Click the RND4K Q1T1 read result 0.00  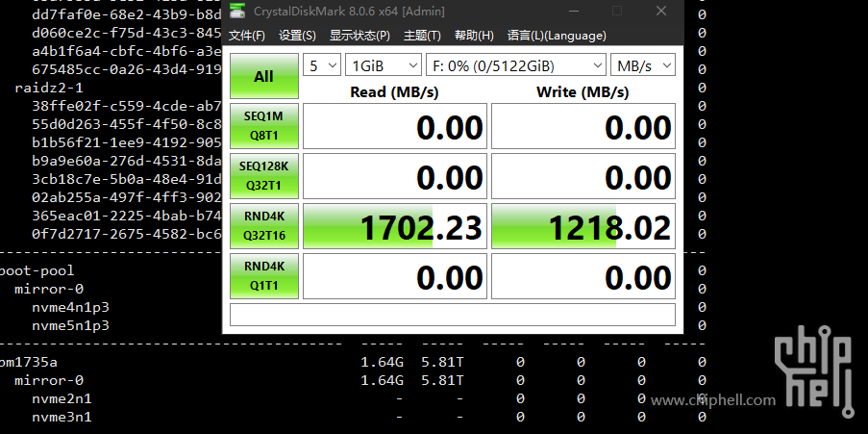395,276
